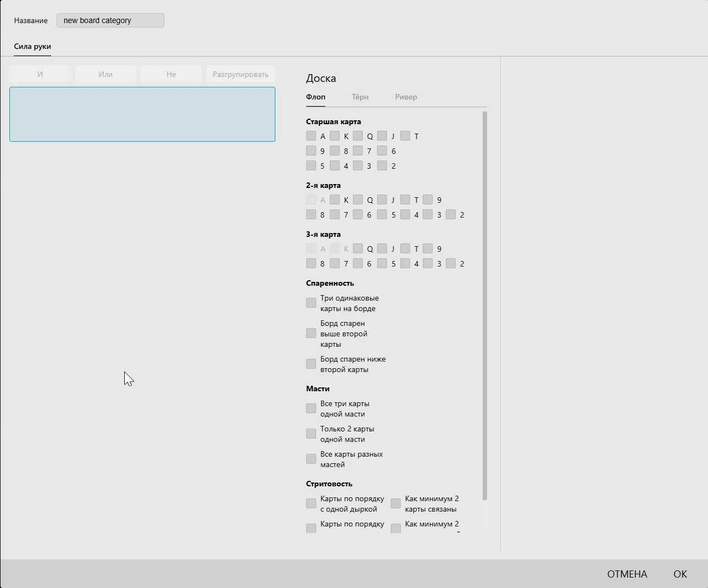Check the Ace checkbox under Старшая карта
This screenshot has width=708, height=588.
pyautogui.click(x=311, y=136)
